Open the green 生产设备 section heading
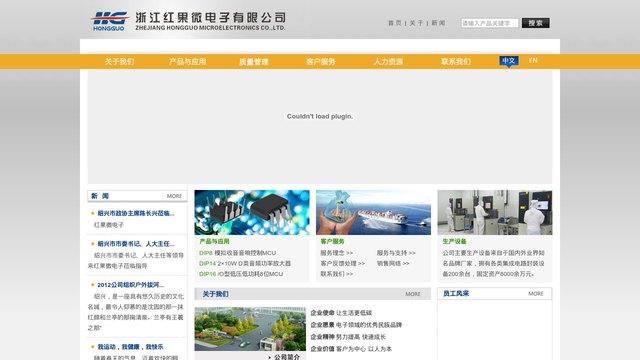The image size is (640, 360). pyautogui.click(x=454, y=242)
